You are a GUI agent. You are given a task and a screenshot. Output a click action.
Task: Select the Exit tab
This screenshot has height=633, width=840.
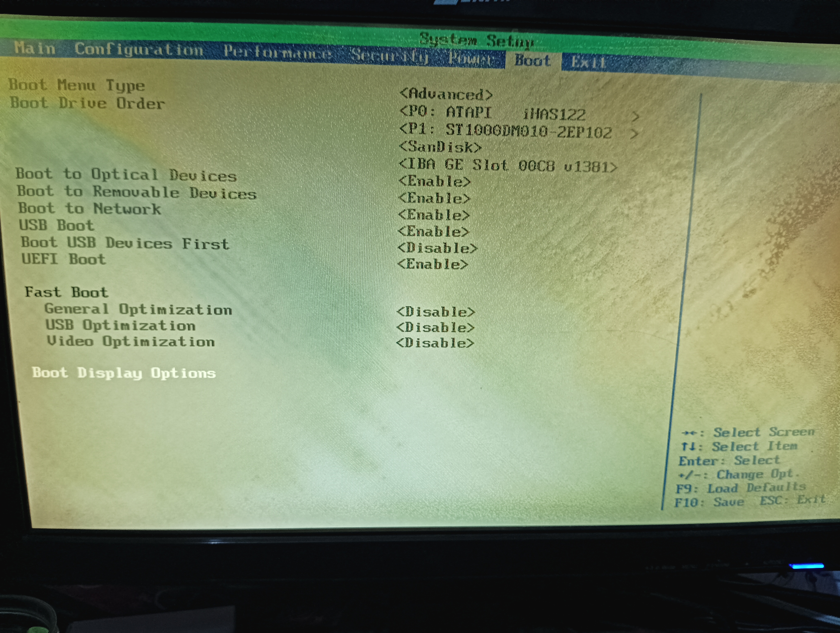(x=588, y=62)
